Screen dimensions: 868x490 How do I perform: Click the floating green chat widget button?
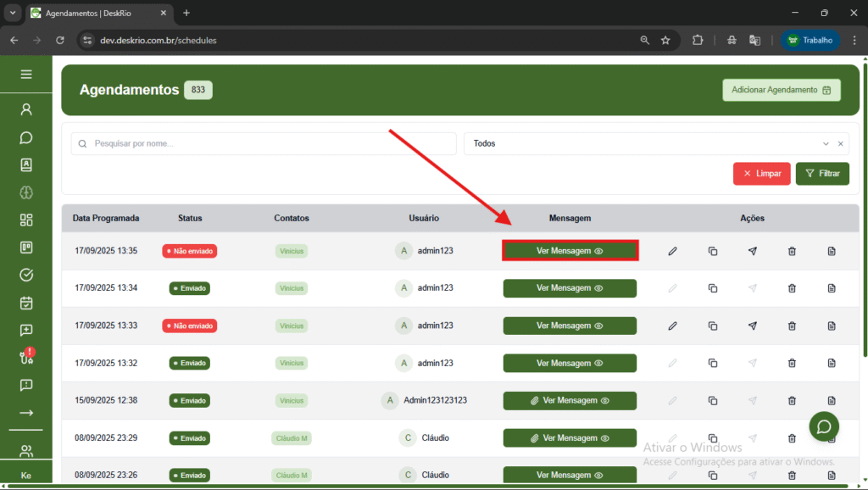point(823,426)
